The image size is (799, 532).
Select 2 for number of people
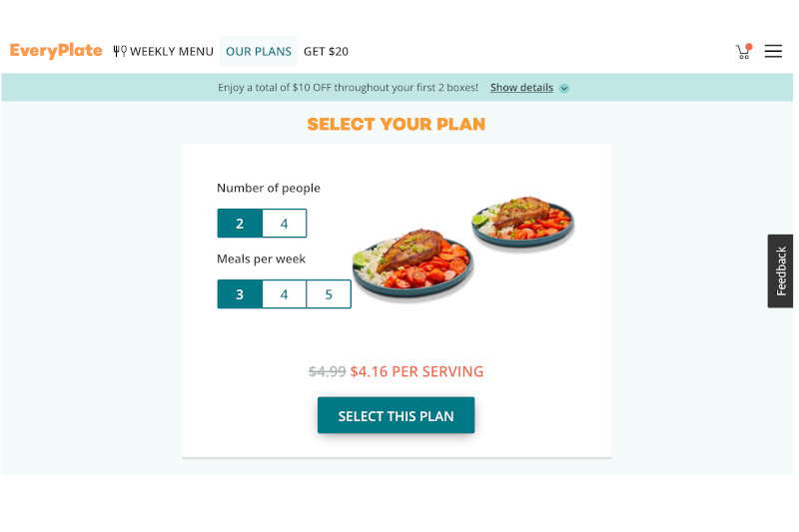point(240,224)
